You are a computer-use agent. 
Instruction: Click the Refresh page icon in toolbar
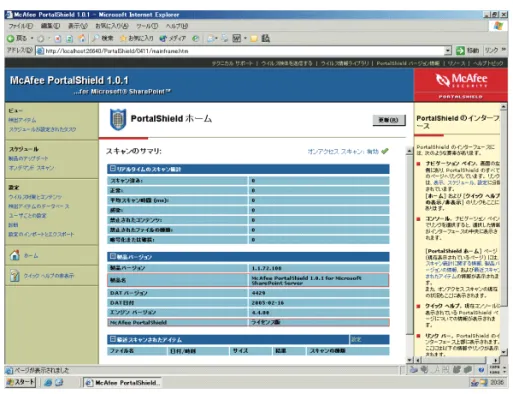coord(69,39)
